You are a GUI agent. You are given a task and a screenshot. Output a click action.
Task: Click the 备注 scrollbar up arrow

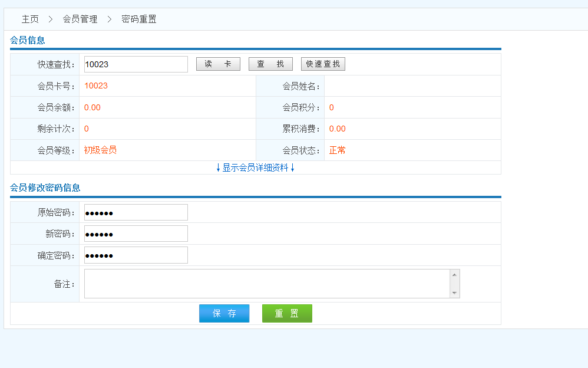tap(454, 275)
